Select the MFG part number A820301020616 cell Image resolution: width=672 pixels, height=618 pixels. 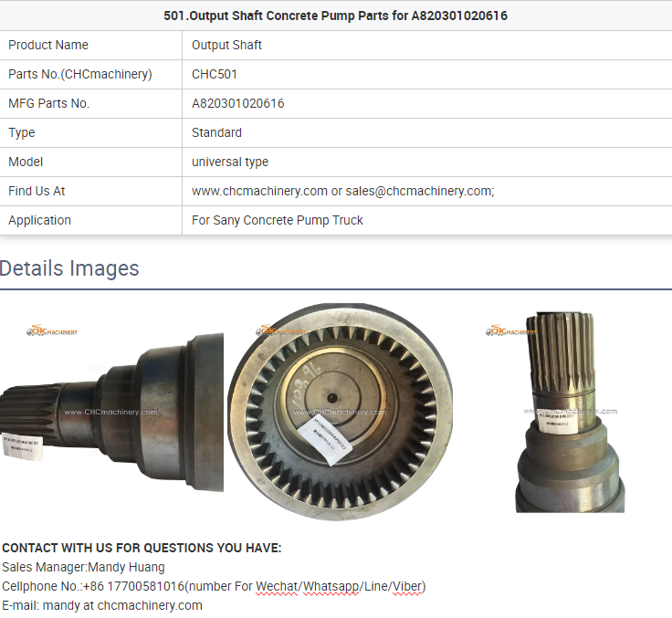[x=427, y=104]
